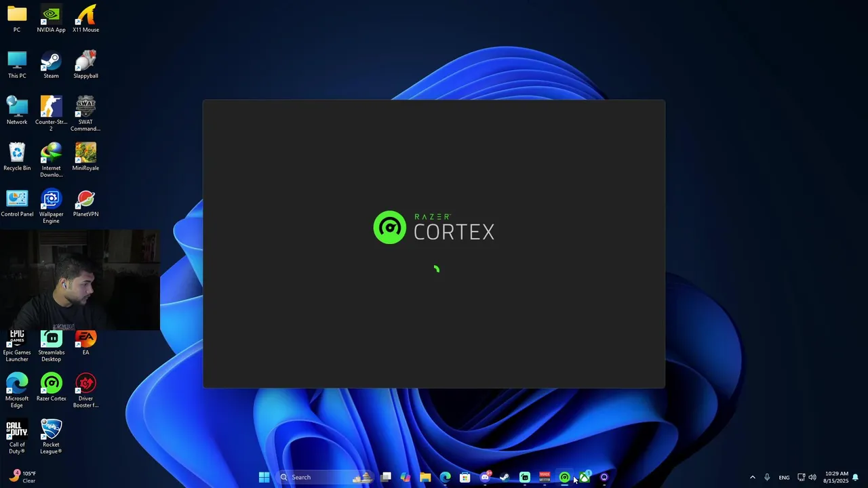
Task: Open Microsoft Edge desktop shortcut
Action: pyautogui.click(x=17, y=390)
